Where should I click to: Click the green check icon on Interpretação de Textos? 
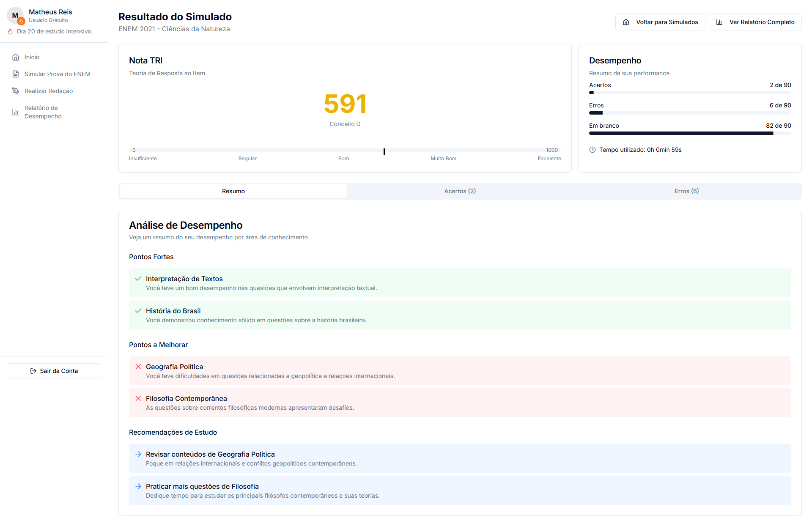pyautogui.click(x=138, y=279)
